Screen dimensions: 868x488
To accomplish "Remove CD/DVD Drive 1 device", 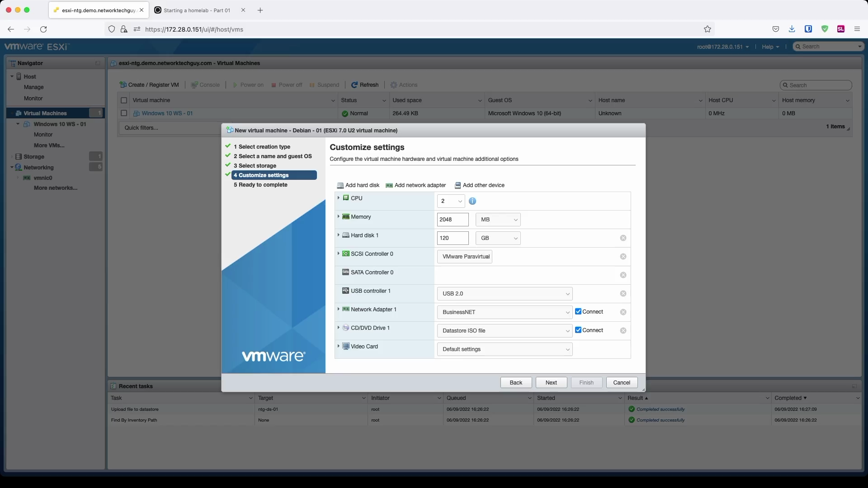I will [x=623, y=331].
